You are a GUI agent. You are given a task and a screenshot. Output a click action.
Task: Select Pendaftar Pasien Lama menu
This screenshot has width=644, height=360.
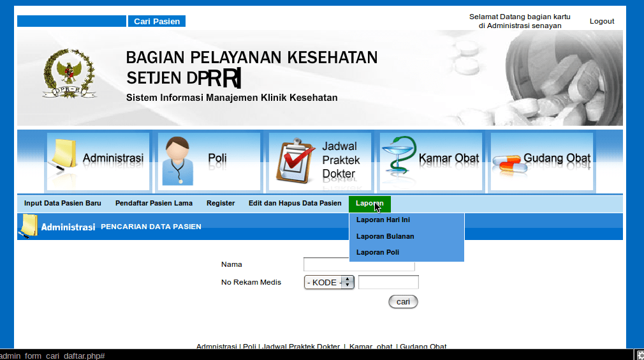154,204
